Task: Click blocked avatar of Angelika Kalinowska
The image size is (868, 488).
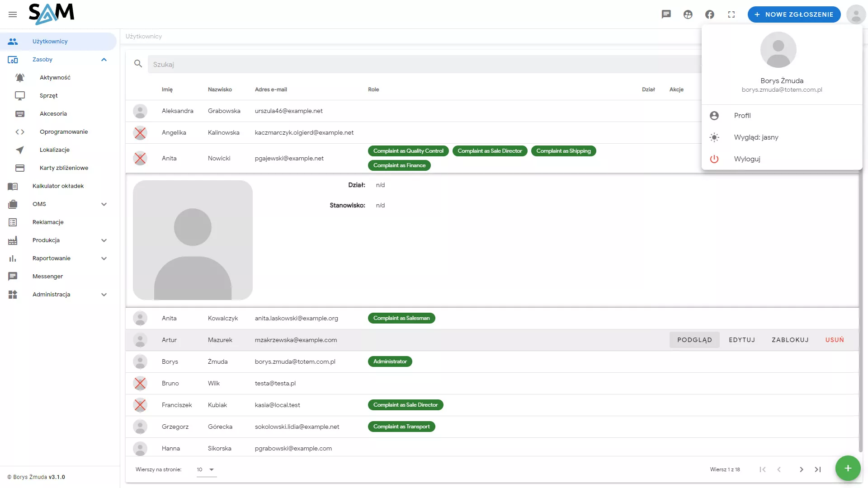Action: pos(140,133)
